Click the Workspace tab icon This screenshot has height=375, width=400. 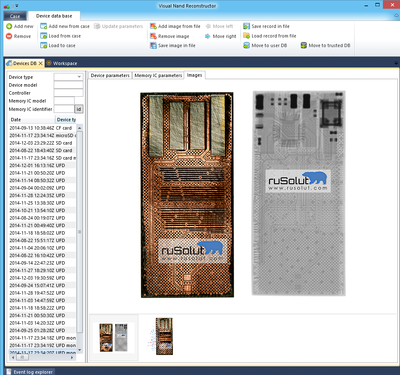(49, 63)
